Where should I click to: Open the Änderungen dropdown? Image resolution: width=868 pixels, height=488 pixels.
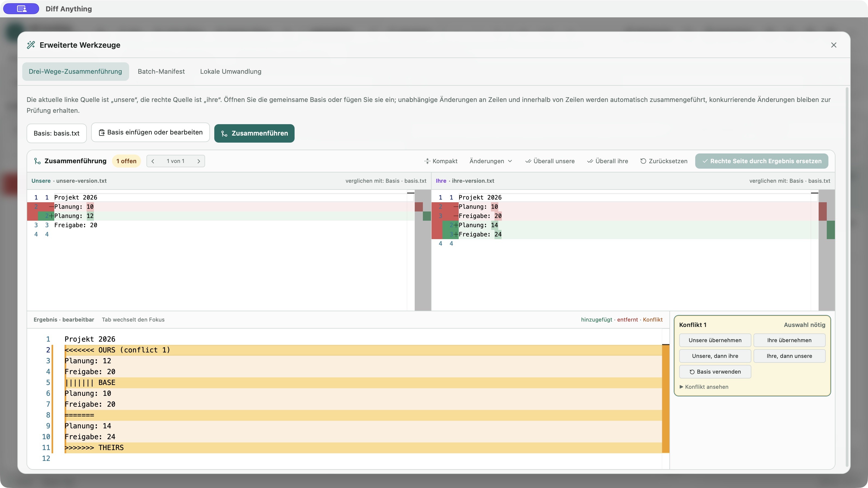click(x=491, y=161)
